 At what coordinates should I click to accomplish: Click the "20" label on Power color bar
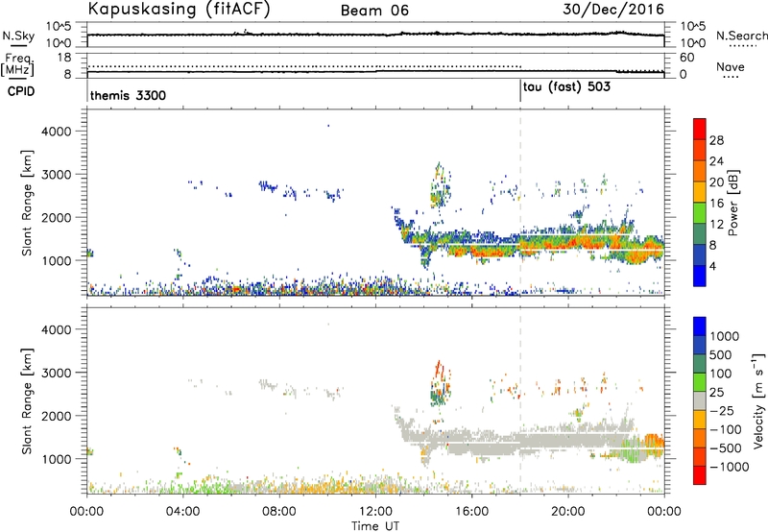point(716,182)
